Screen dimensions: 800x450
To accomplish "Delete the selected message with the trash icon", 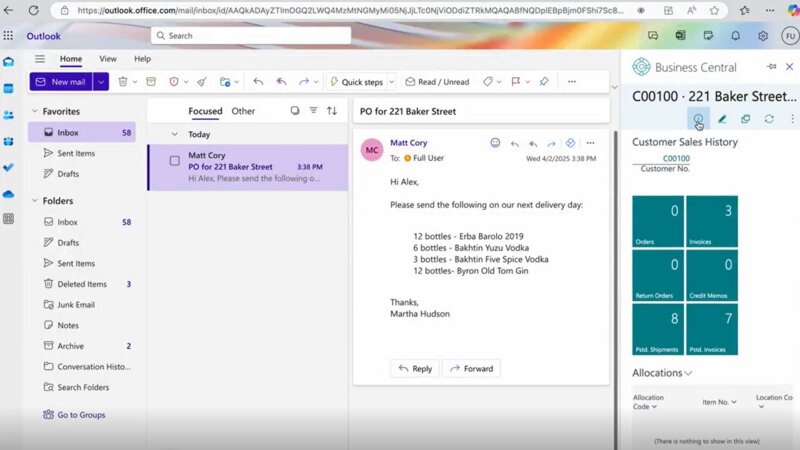I will coord(123,82).
